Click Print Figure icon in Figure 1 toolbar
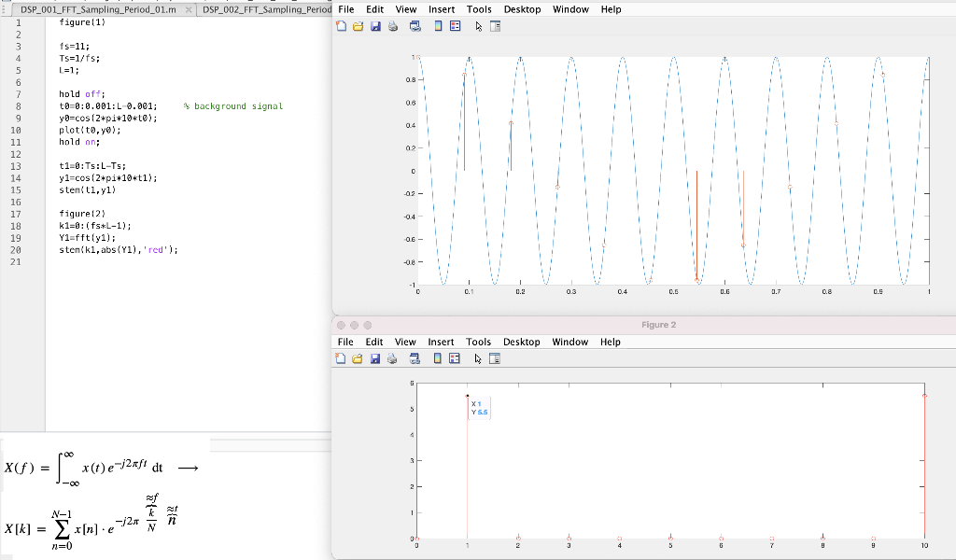Viewport: 956px width, 560px height. (x=393, y=26)
